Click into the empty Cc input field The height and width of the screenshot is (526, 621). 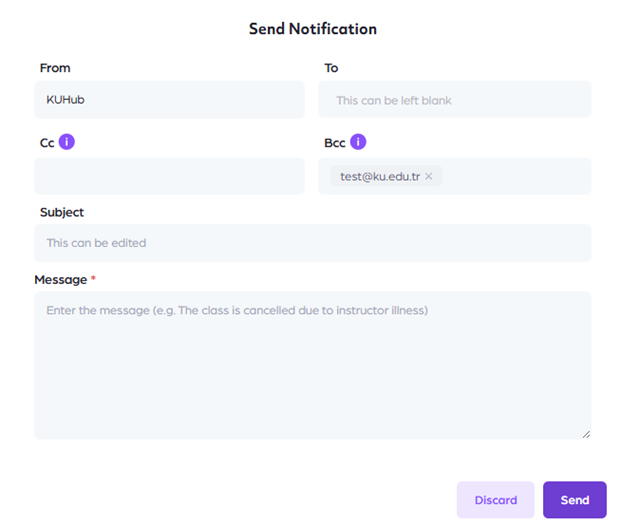(169, 176)
